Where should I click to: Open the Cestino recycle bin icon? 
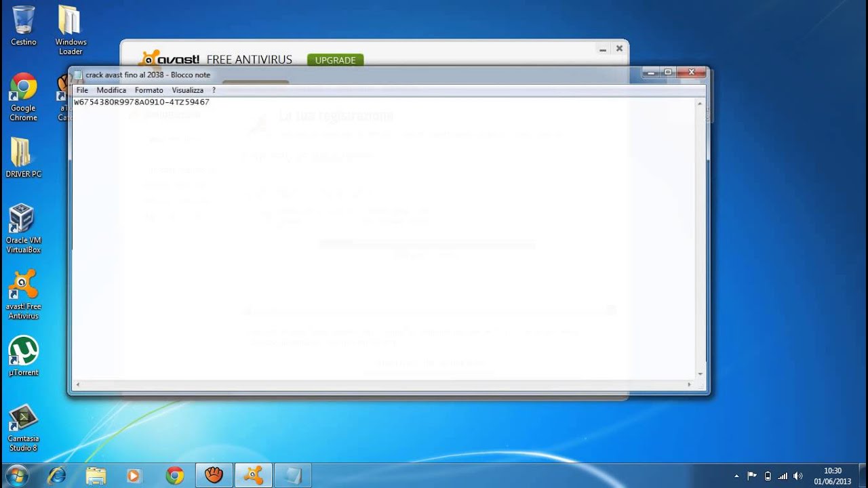[x=23, y=26]
